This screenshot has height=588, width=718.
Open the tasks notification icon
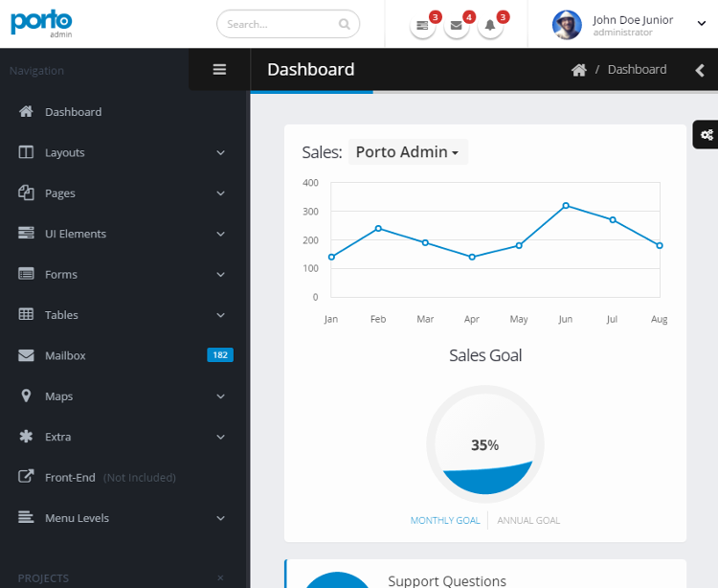(x=422, y=25)
